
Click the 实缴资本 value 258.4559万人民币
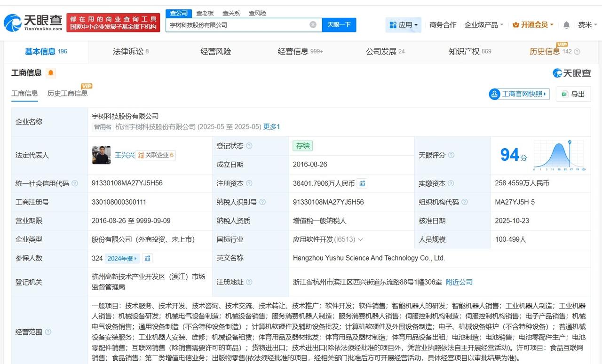pyautogui.click(x=522, y=183)
